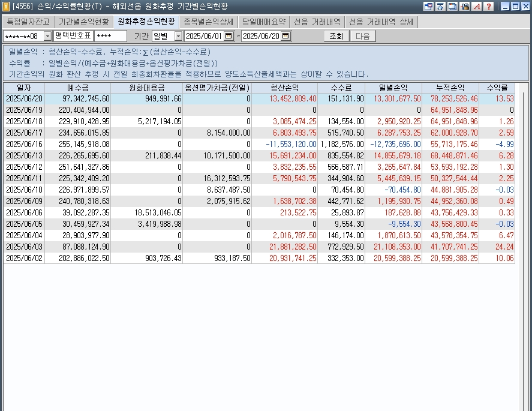This screenshot has height=411, width=532.
Task: Open the start date calendar picker
Action: [229, 36]
